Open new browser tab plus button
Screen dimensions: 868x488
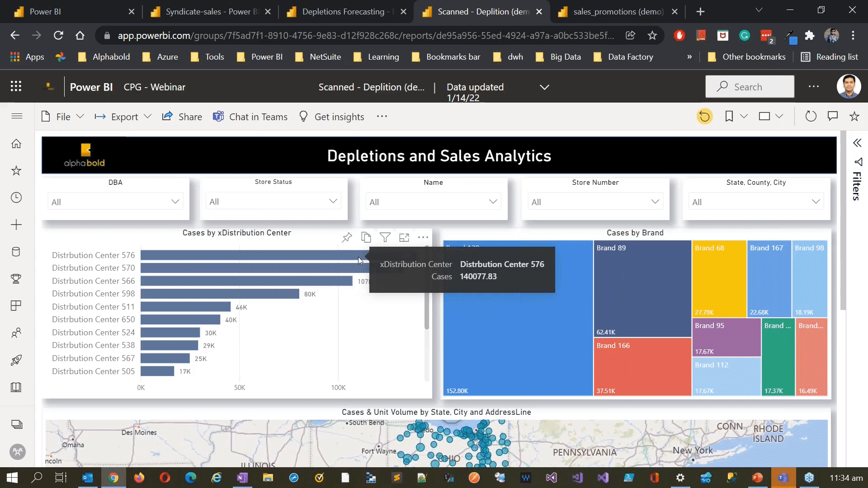700,12
